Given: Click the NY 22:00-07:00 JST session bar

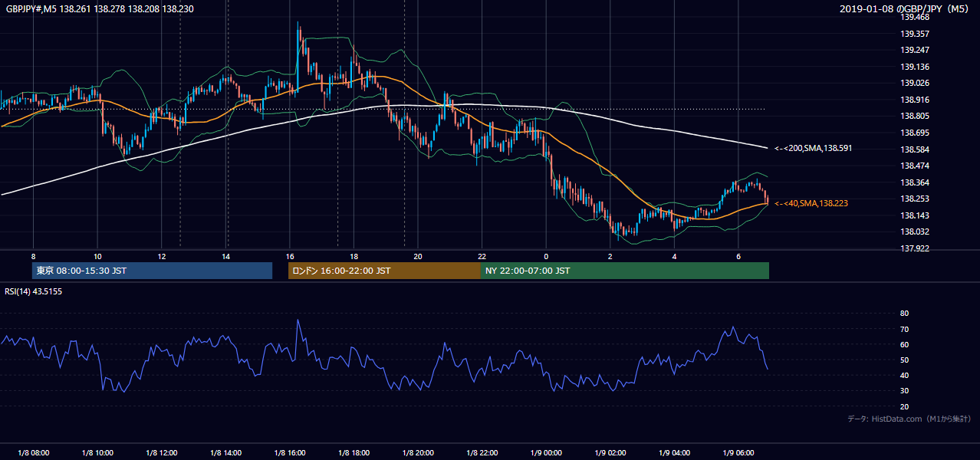Looking at the screenshot, I should (625, 271).
